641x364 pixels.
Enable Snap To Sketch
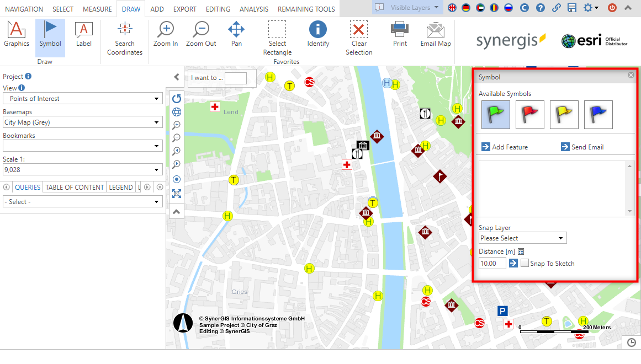[x=525, y=263]
